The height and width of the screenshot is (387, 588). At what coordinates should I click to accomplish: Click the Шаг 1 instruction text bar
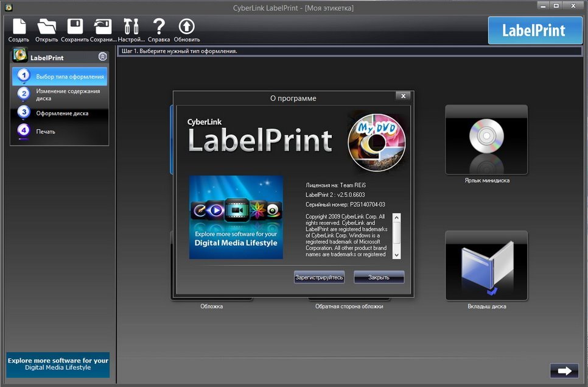tap(349, 51)
